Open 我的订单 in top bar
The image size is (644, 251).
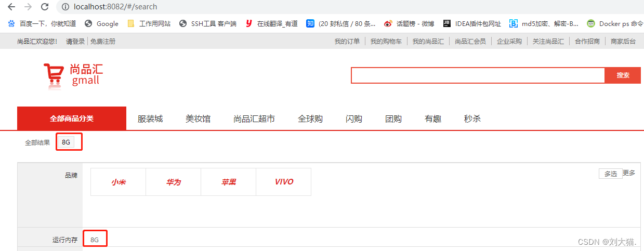click(x=347, y=42)
